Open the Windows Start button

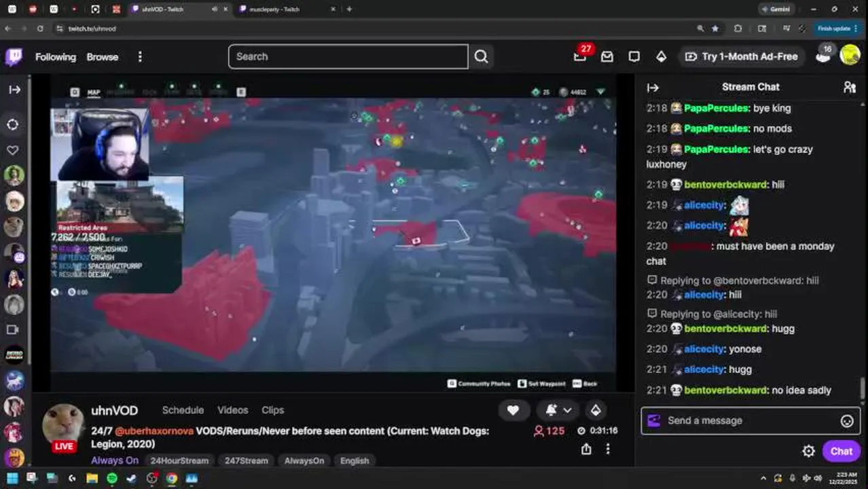(x=12, y=478)
